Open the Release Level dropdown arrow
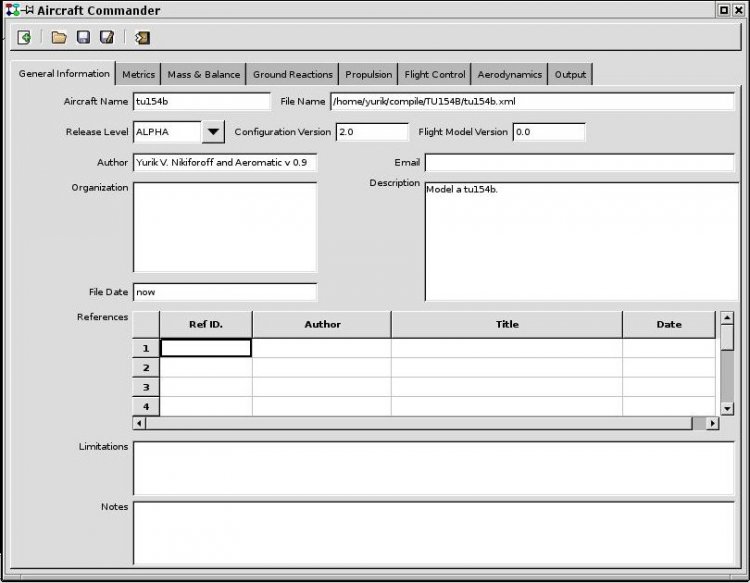 click(x=214, y=132)
